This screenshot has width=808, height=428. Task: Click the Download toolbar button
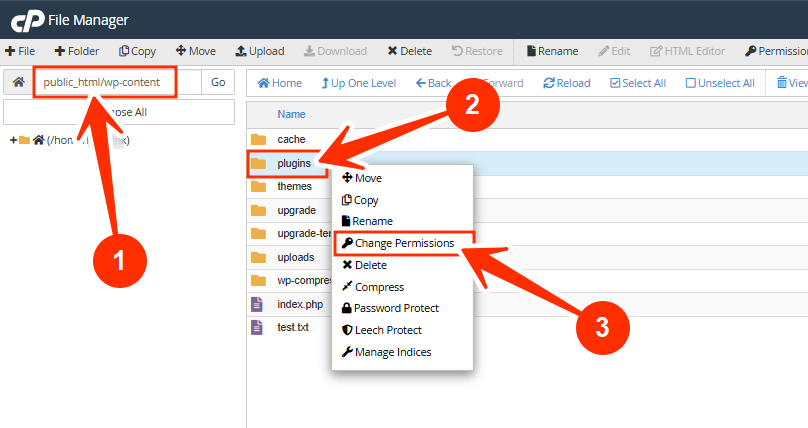[335, 51]
